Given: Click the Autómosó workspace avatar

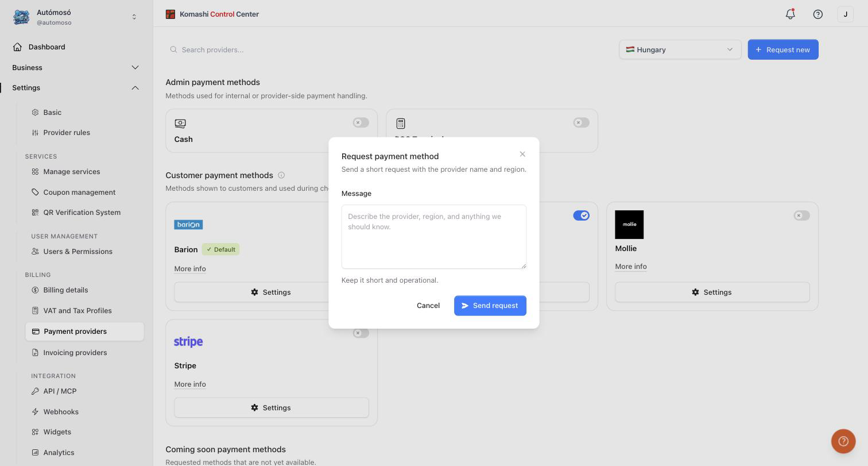Looking at the screenshot, I should pos(21,17).
